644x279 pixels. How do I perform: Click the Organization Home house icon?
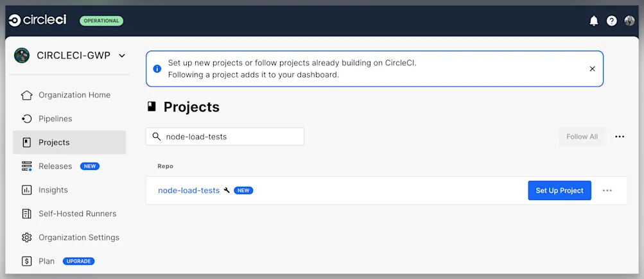[x=27, y=95]
